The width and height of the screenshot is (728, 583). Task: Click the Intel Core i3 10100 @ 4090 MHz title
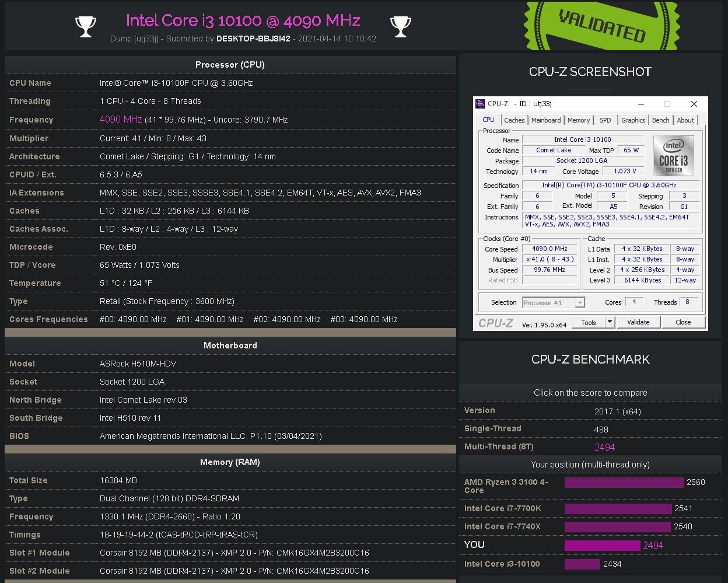[x=243, y=20]
